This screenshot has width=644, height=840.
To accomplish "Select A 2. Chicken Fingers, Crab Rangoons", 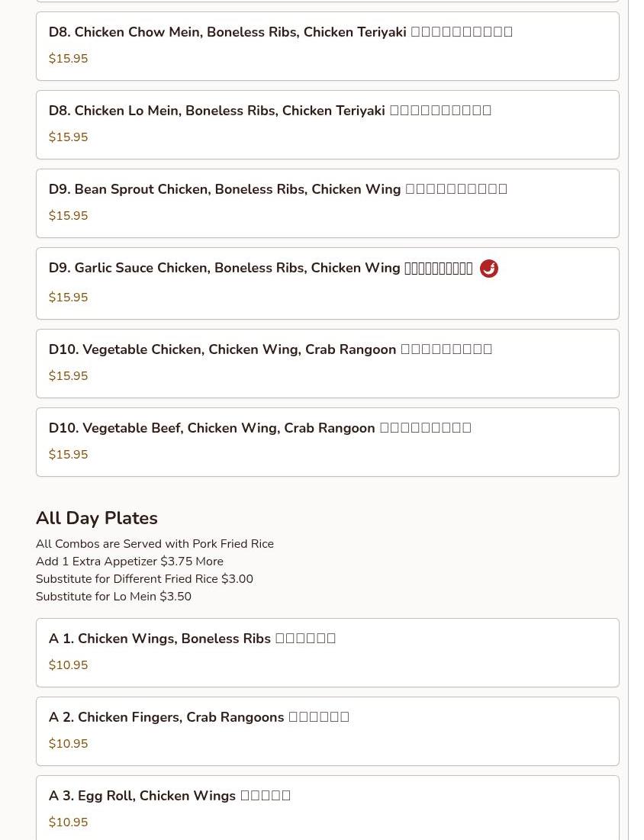I will (327, 732).
